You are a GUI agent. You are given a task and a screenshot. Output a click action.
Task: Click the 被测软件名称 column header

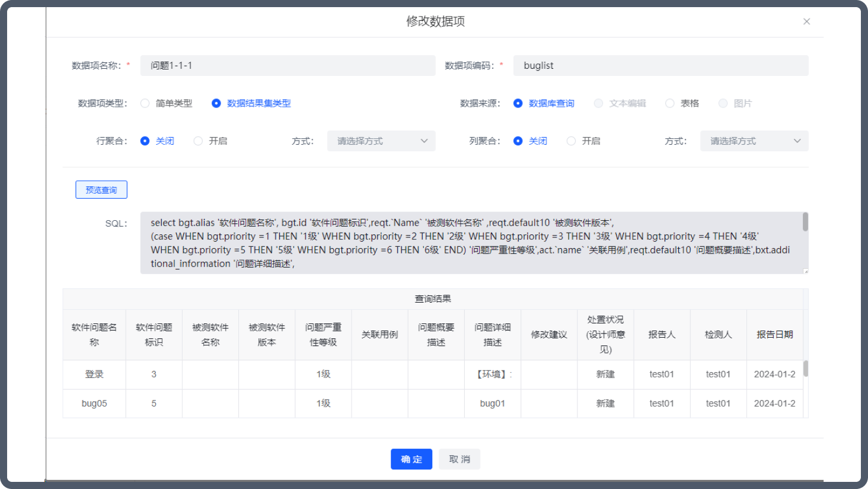[x=210, y=335]
